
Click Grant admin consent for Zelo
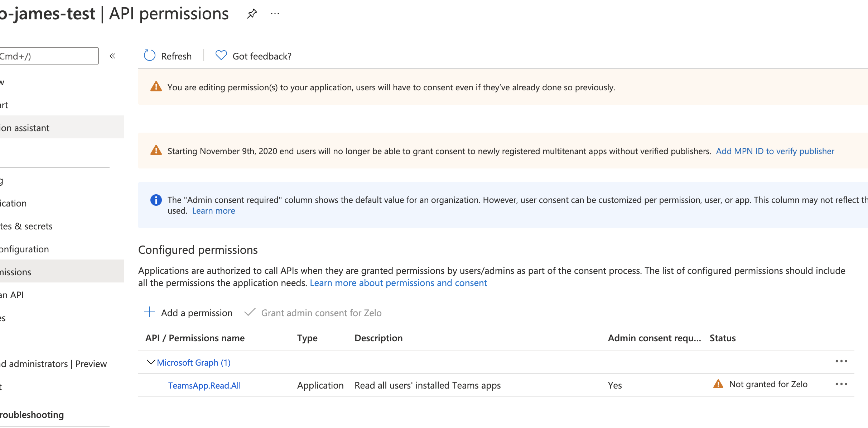(321, 312)
